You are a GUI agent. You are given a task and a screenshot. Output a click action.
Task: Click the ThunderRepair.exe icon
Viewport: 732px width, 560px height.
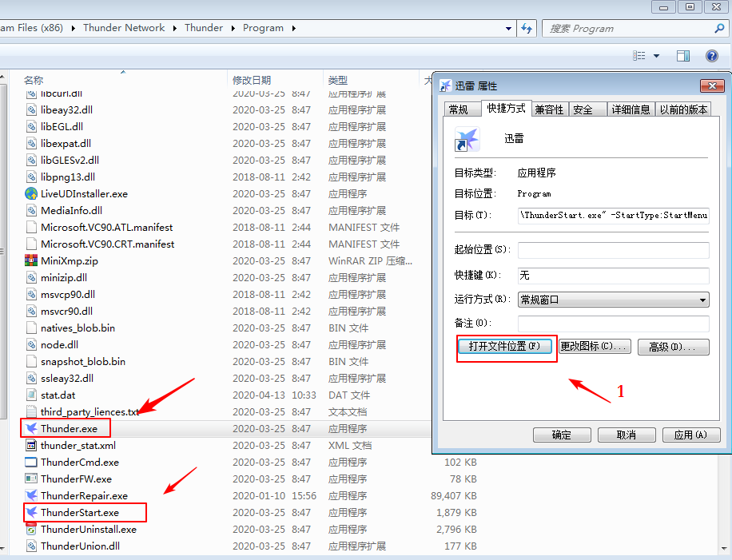click(31, 495)
